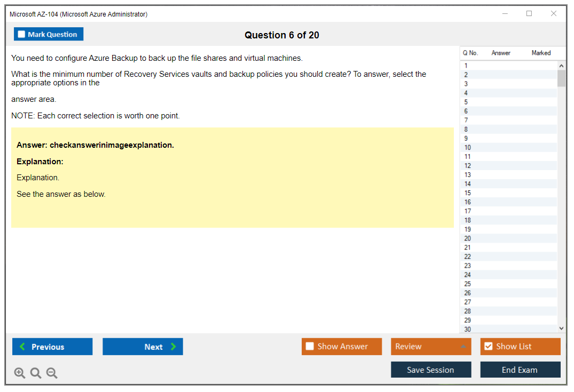Click the Answer column header
Viewport: 574px width, 392px height.
tap(501, 53)
